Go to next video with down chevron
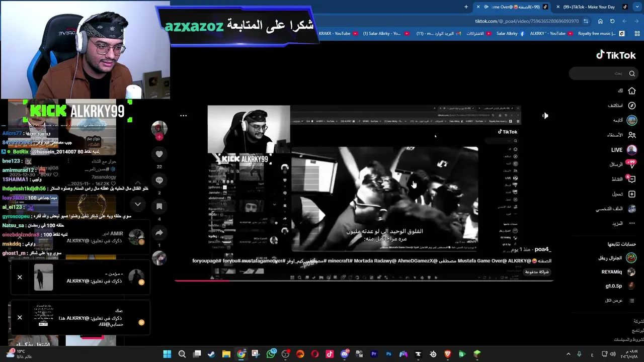Viewport: 644px width, 362px height. [137, 204]
